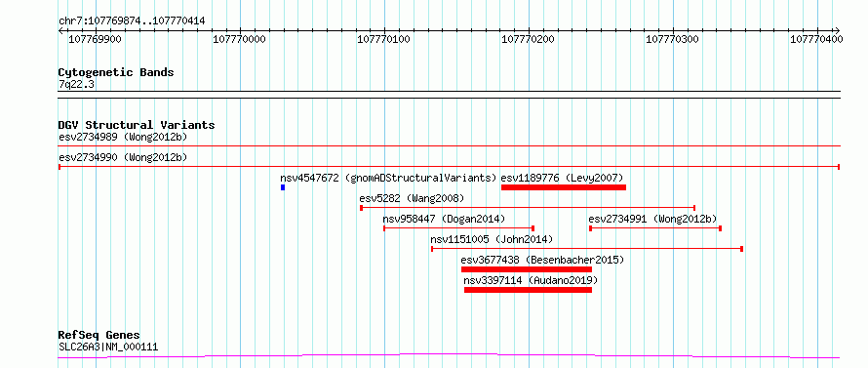Click the blue nsv4547672 variant marker
The height and width of the screenshot is (368, 868).
click(x=283, y=187)
